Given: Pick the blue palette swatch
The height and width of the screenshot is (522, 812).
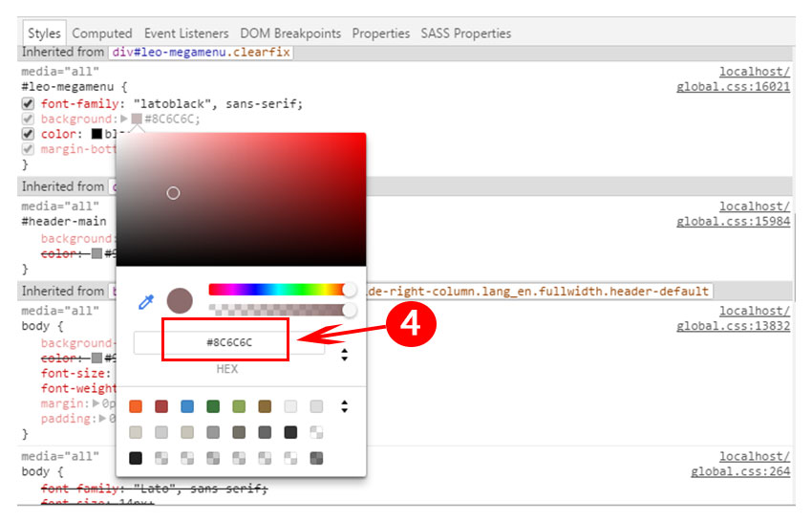Looking at the screenshot, I should (x=187, y=406).
